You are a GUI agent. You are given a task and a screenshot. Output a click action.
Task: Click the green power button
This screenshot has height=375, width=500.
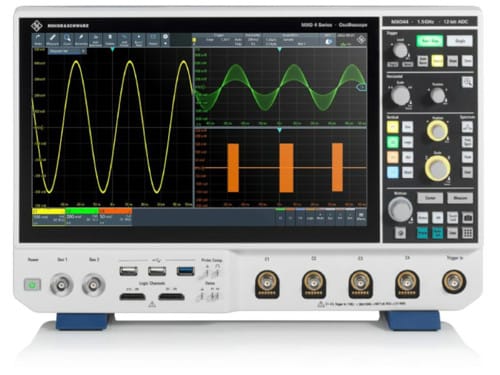click(32, 285)
